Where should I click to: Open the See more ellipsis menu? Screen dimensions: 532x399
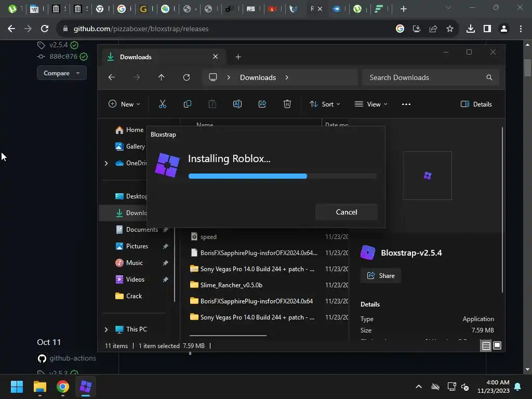click(x=406, y=104)
